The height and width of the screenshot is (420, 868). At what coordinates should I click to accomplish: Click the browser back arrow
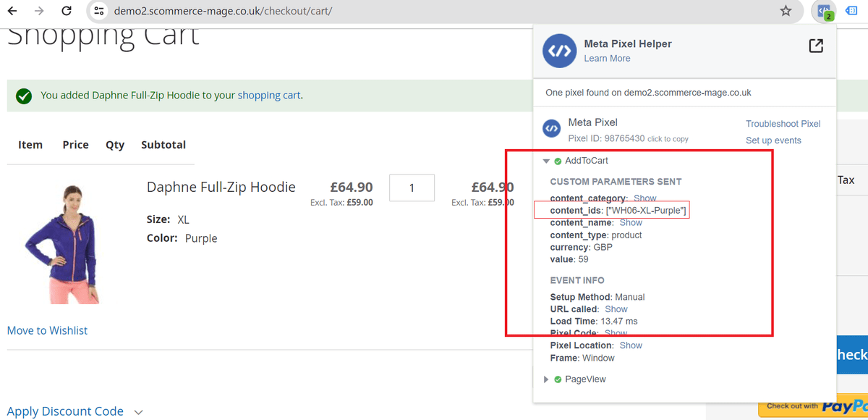12,11
